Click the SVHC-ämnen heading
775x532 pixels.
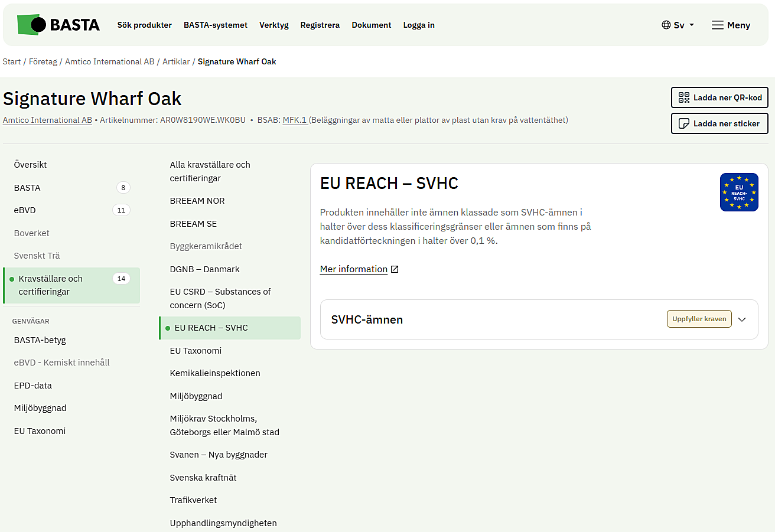[367, 319]
